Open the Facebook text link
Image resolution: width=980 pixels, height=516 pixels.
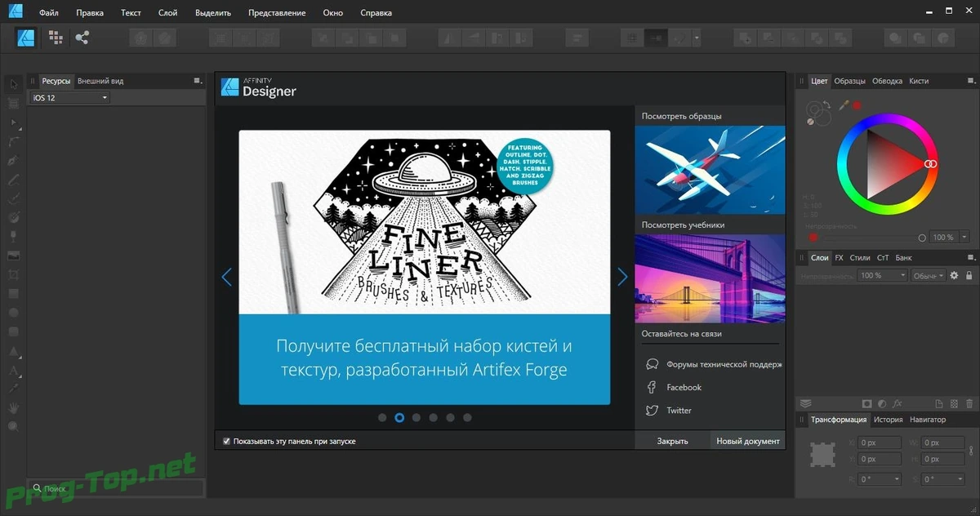[684, 387]
